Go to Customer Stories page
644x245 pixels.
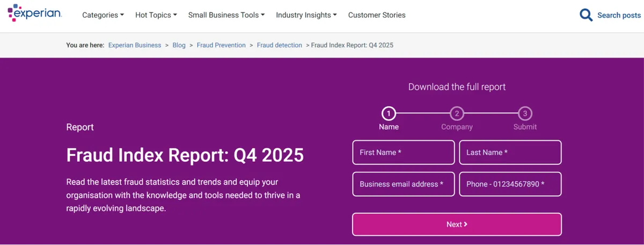point(377,15)
